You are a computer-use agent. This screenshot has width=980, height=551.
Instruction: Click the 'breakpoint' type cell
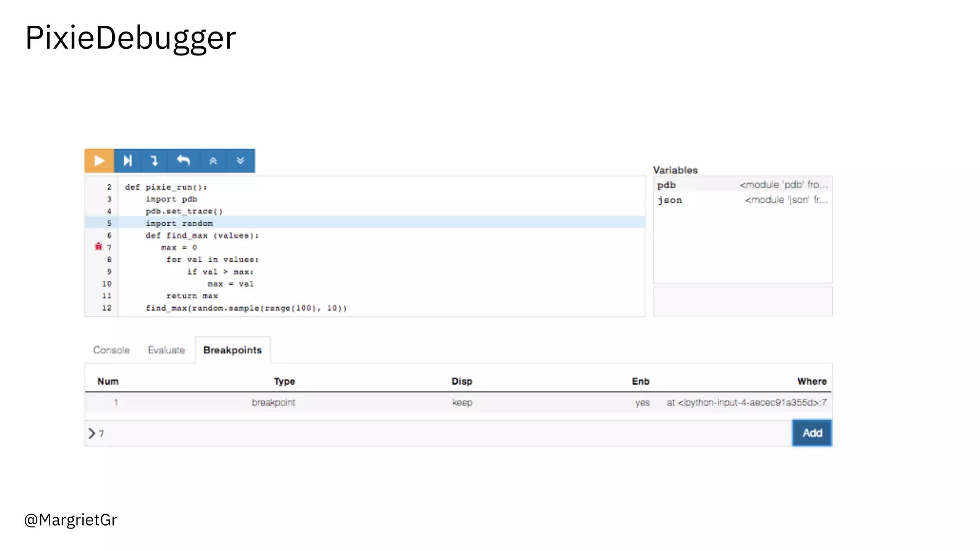[273, 402]
